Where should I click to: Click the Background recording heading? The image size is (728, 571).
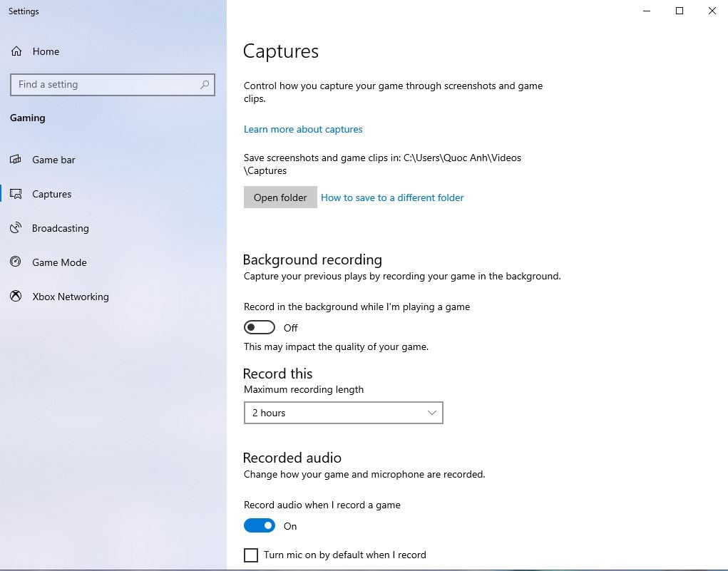coord(312,259)
